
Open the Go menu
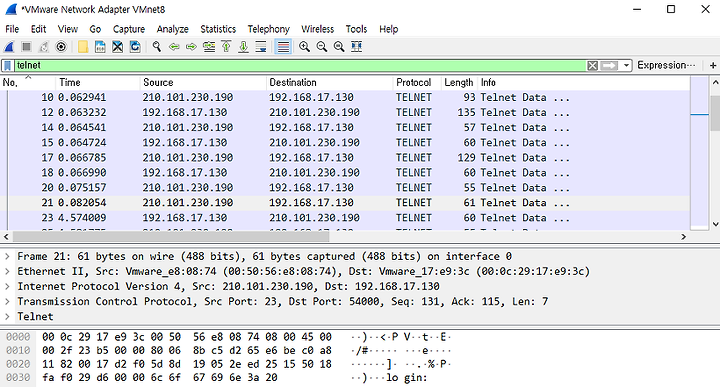click(95, 29)
